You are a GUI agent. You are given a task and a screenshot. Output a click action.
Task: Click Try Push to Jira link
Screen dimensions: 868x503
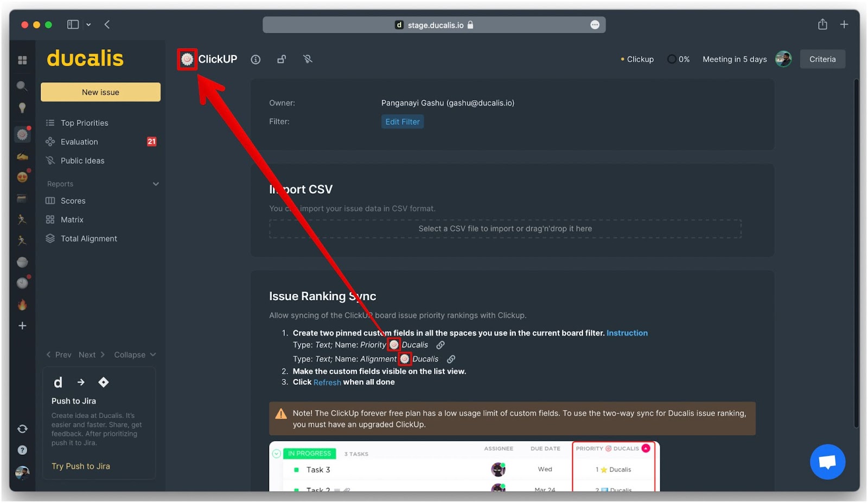point(81,466)
